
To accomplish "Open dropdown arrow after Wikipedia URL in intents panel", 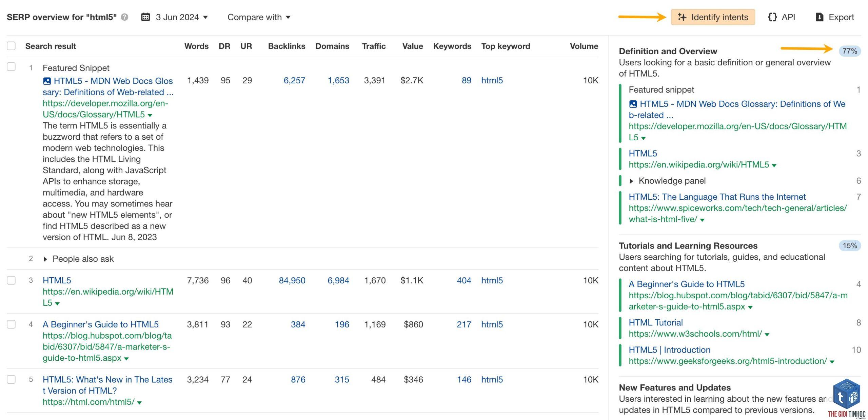I will (x=774, y=166).
